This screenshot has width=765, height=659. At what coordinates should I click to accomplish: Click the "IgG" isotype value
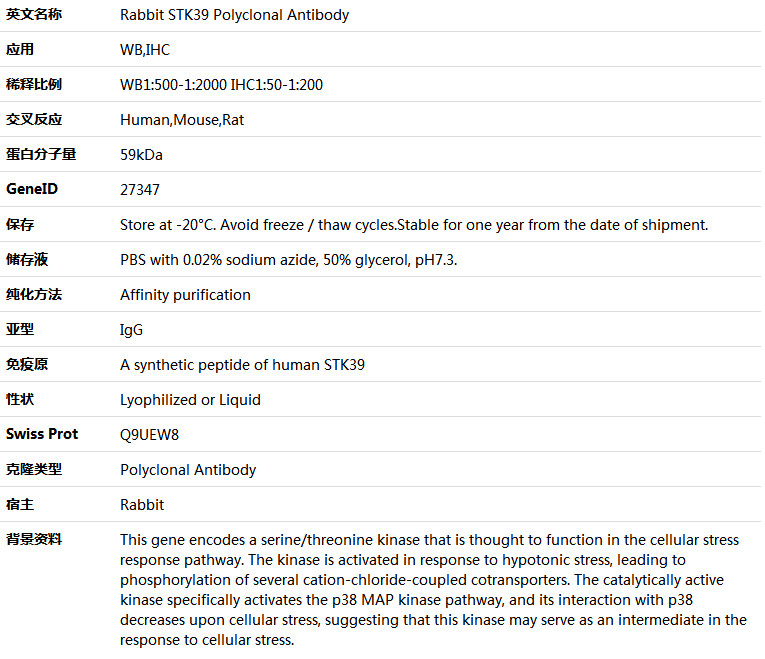(x=131, y=330)
